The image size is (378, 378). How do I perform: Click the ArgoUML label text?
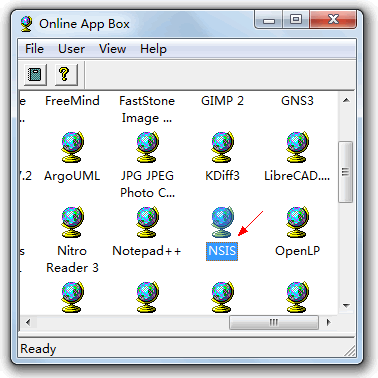(x=72, y=176)
